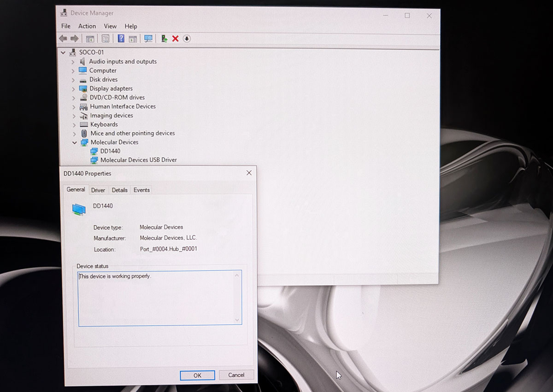553x392 pixels.
Task: Click Scan for hardware changes monitor icon
Action: [x=148, y=39]
